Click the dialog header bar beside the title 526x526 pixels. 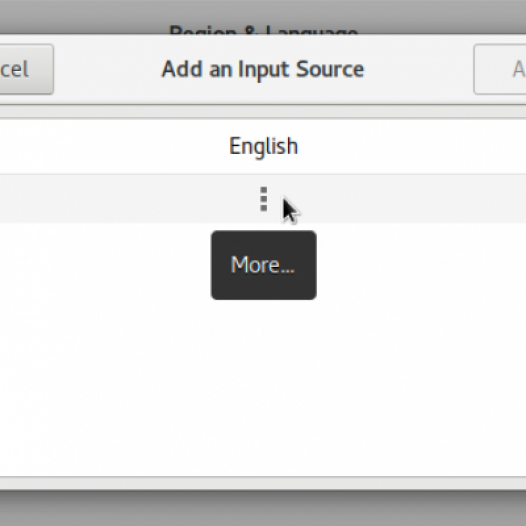(419, 69)
